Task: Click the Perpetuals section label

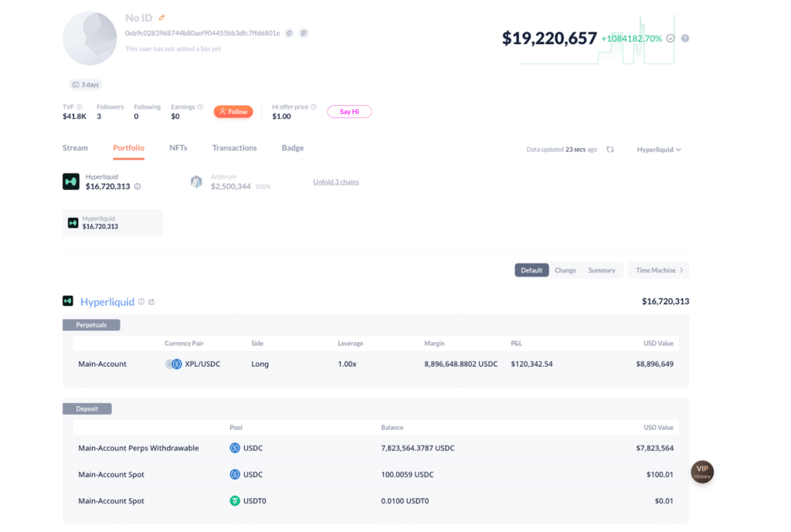Action: (x=91, y=325)
